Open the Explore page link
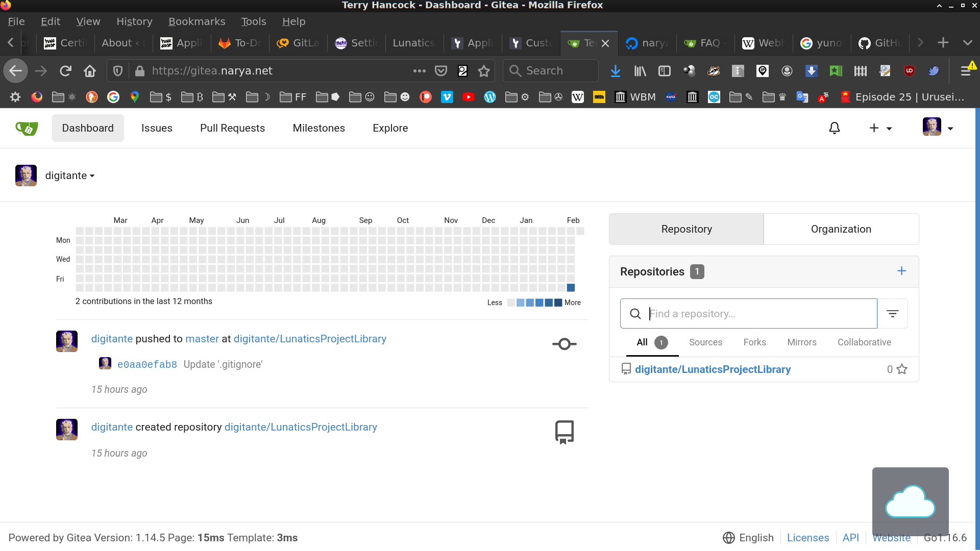Image resolution: width=980 pixels, height=551 pixels. (x=390, y=128)
